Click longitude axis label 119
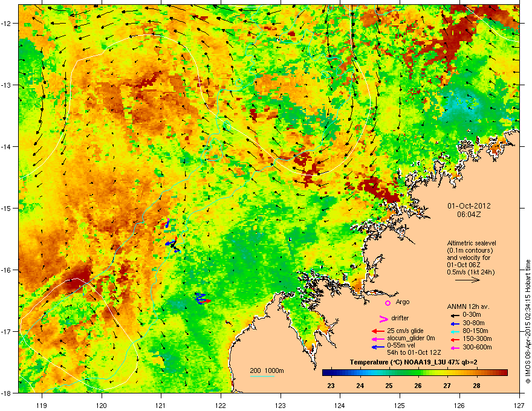532x411 pixels. [42, 405]
